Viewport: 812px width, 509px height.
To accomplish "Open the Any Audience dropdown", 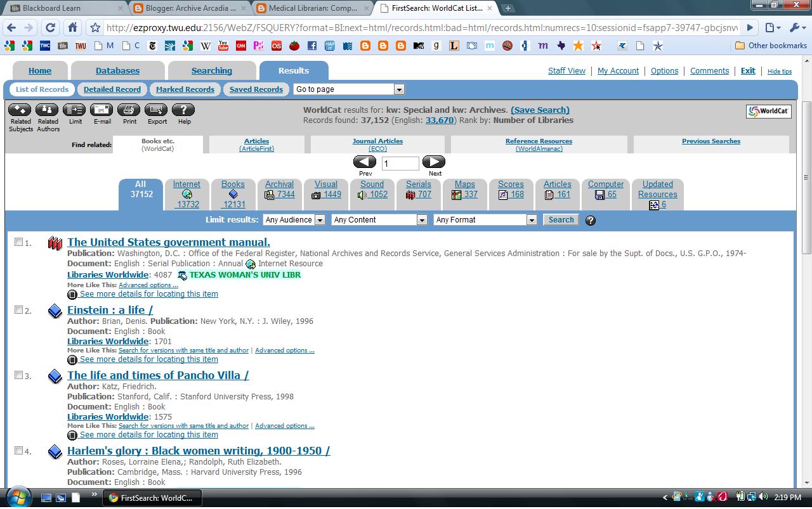I will pyautogui.click(x=294, y=220).
